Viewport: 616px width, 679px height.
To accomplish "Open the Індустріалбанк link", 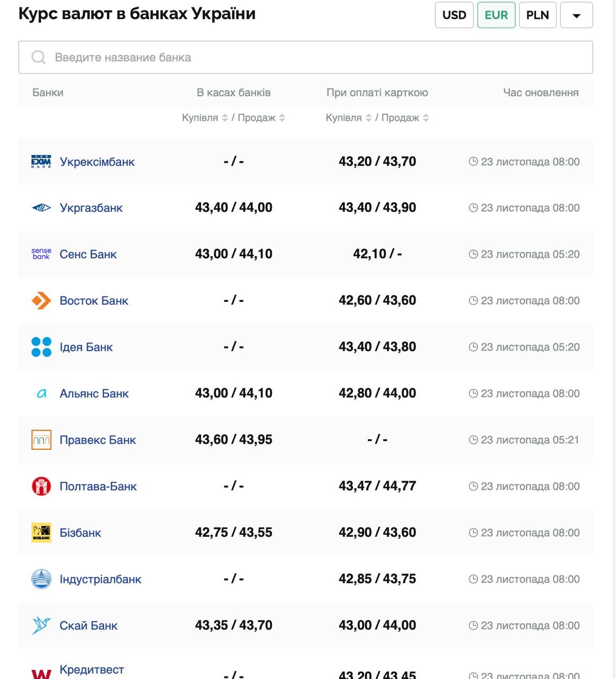I will tap(100, 579).
